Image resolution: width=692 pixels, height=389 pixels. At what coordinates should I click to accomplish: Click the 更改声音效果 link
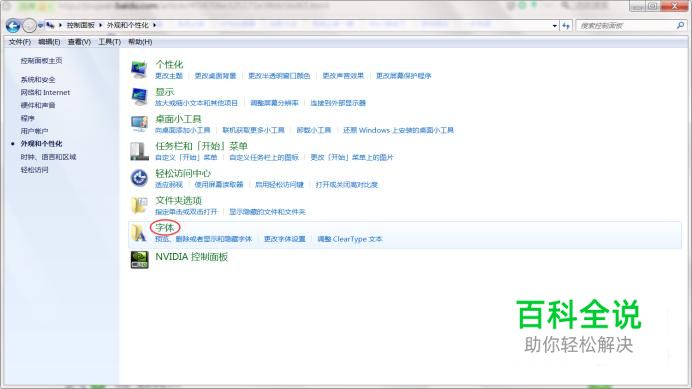pos(343,76)
